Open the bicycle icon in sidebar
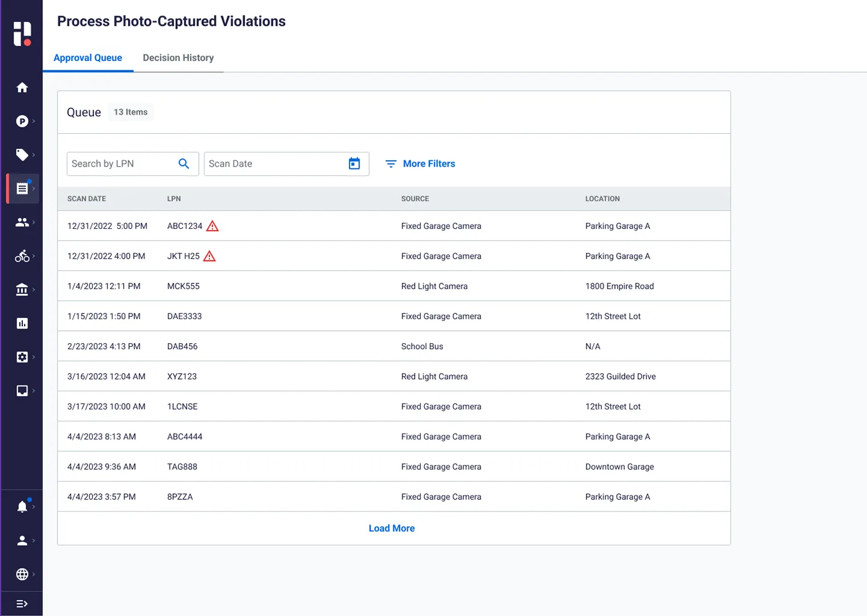Viewport: 867px width, 616px height. click(22, 256)
